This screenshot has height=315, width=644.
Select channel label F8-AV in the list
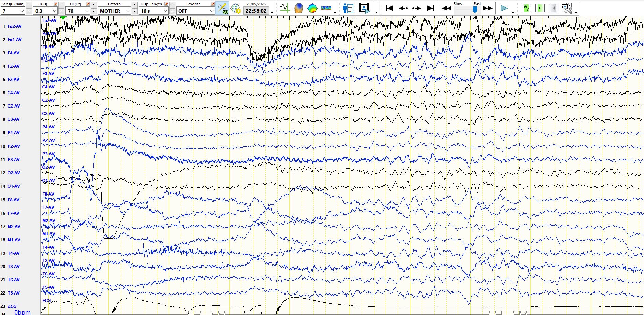(14, 200)
